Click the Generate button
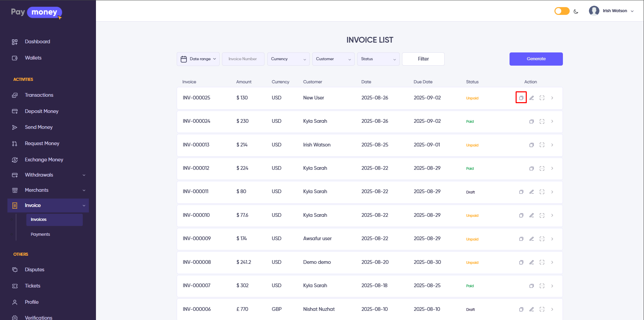The height and width of the screenshot is (320, 644). (536, 59)
